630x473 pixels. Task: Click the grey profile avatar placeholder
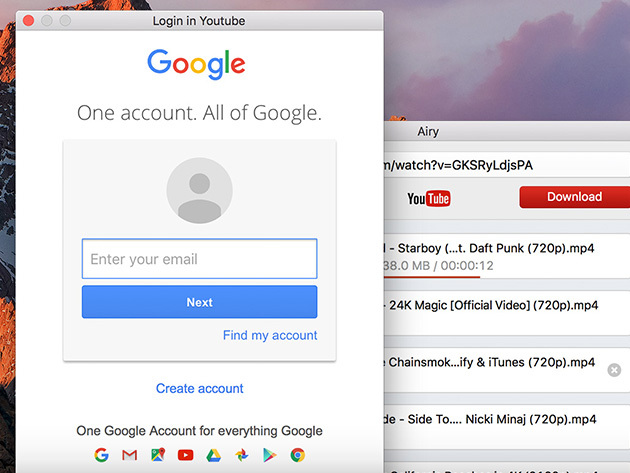click(199, 190)
